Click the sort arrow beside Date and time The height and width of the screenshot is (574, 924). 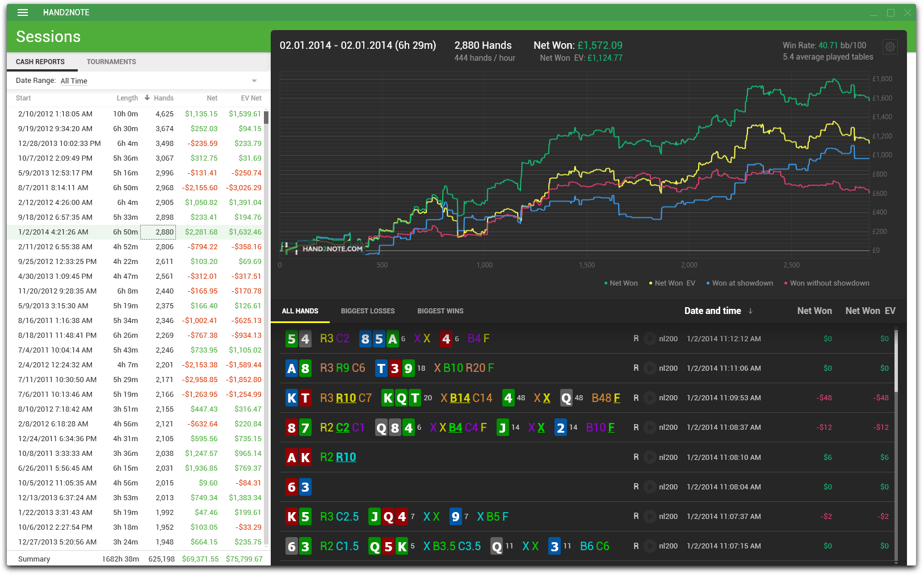pos(750,311)
